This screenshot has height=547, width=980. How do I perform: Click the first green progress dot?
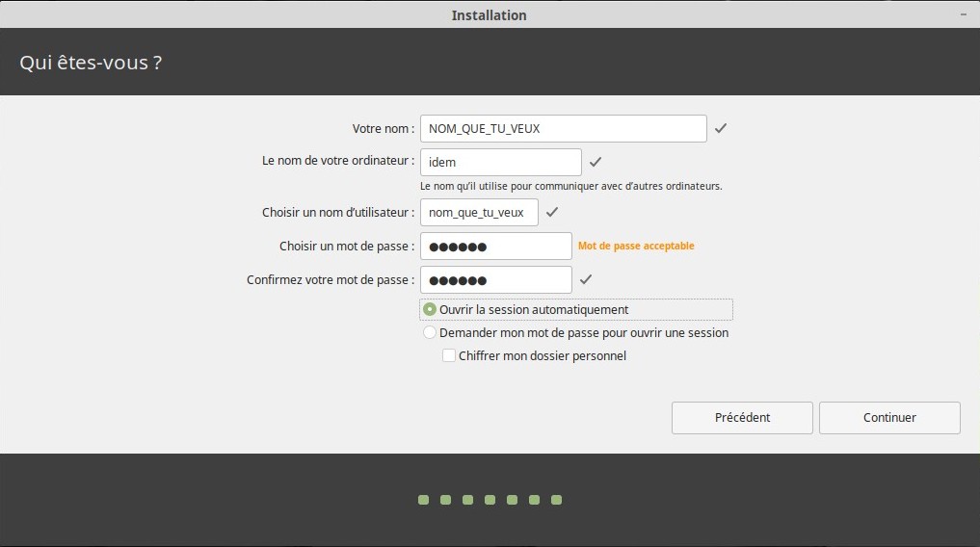coord(423,500)
